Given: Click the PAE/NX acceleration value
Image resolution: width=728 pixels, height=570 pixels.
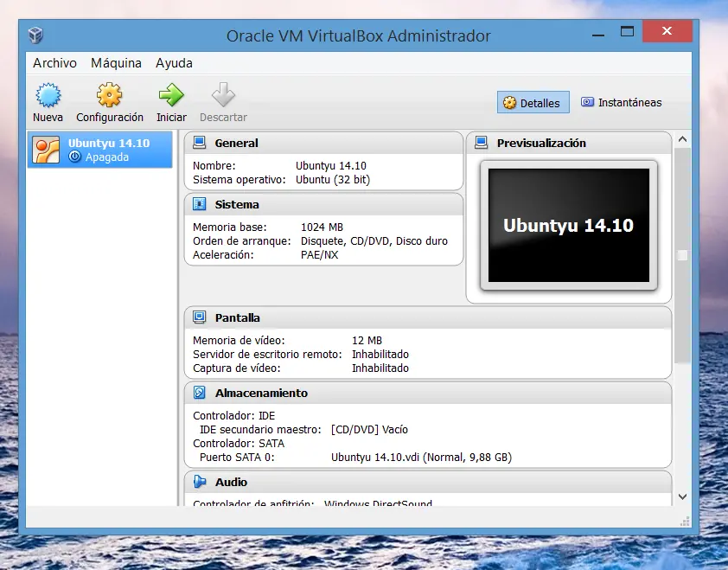Looking at the screenshot, I should (x=319, y=255).
